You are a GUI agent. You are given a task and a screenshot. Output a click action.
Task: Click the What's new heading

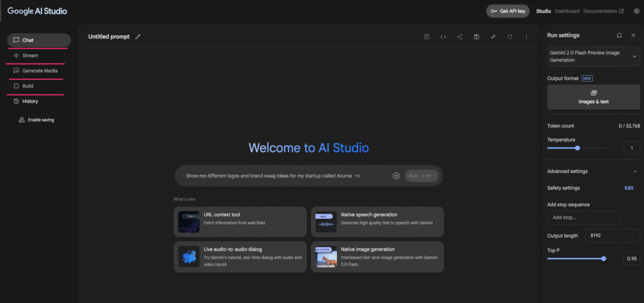[x=184, y=199]
